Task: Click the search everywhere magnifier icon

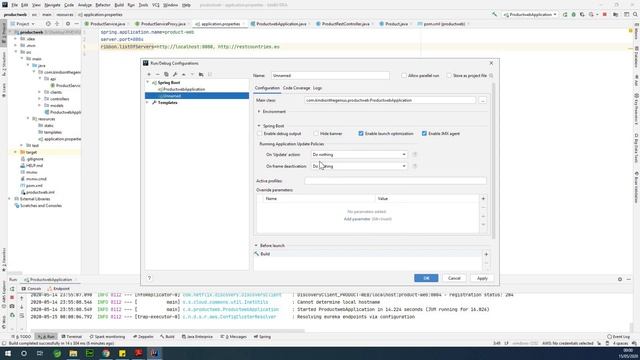Action: point(635,15)
